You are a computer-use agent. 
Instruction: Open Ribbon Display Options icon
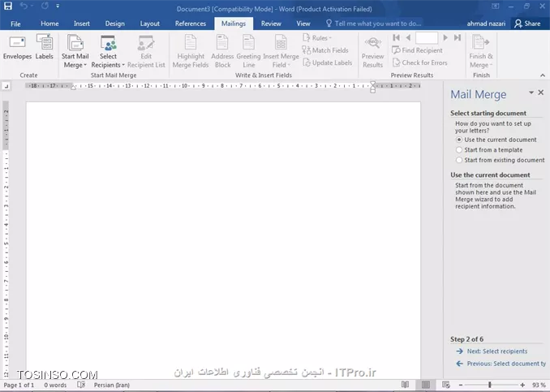click(496, 6)
